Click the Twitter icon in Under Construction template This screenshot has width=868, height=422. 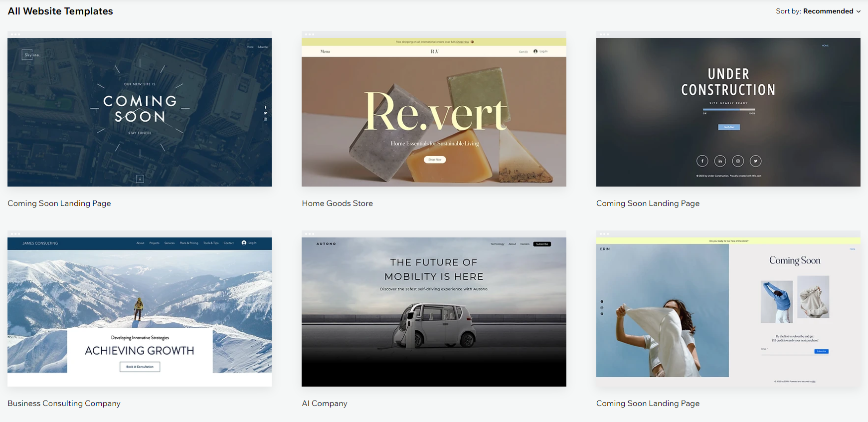pos(756,161)
